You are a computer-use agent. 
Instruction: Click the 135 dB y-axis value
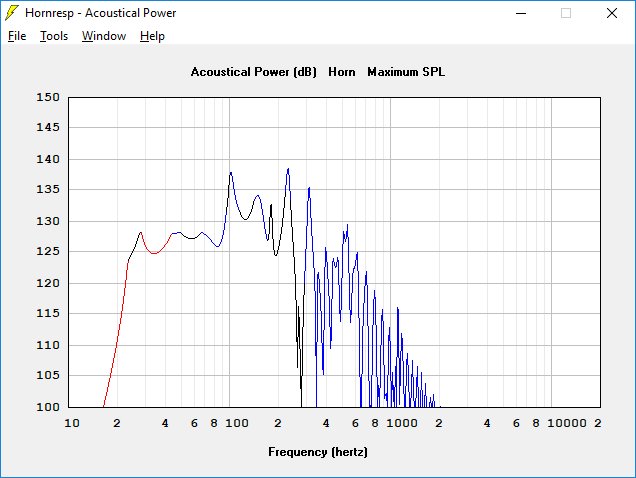(x=48, y=189)
